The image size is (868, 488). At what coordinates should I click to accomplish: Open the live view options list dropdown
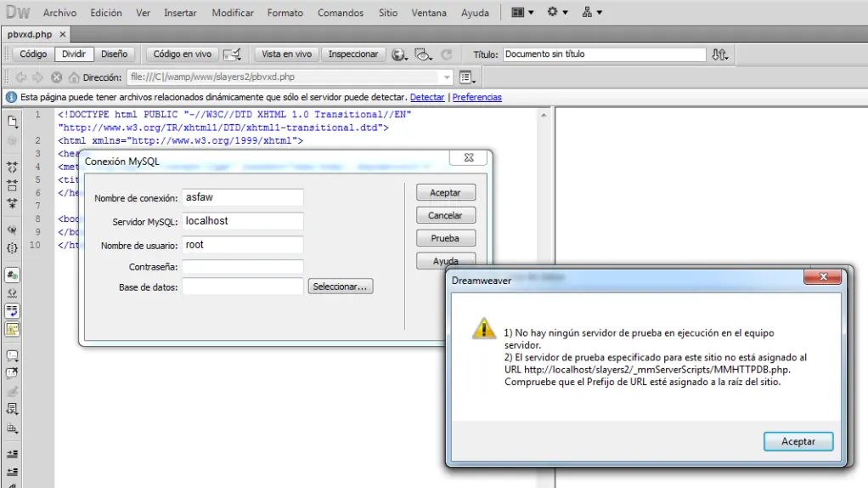point(467,77)
